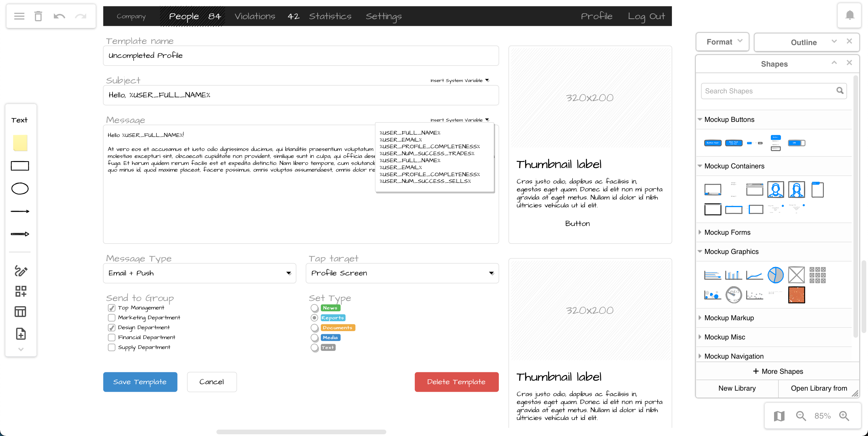Click the undo arrow icon

click(59, 16)
